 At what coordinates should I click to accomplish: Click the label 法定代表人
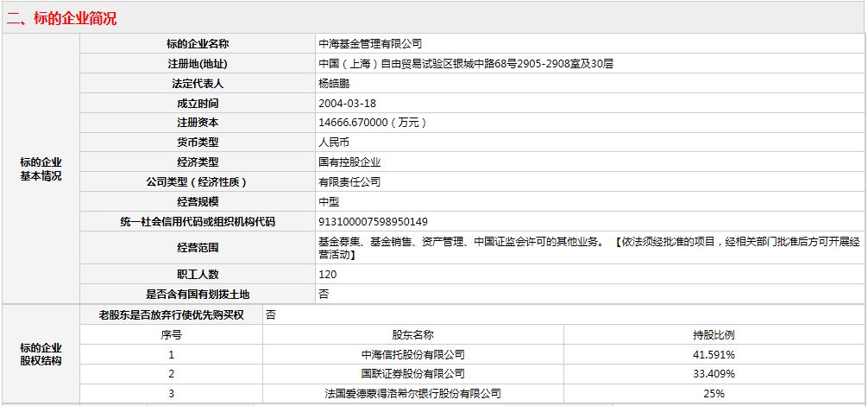pos(198,84)
